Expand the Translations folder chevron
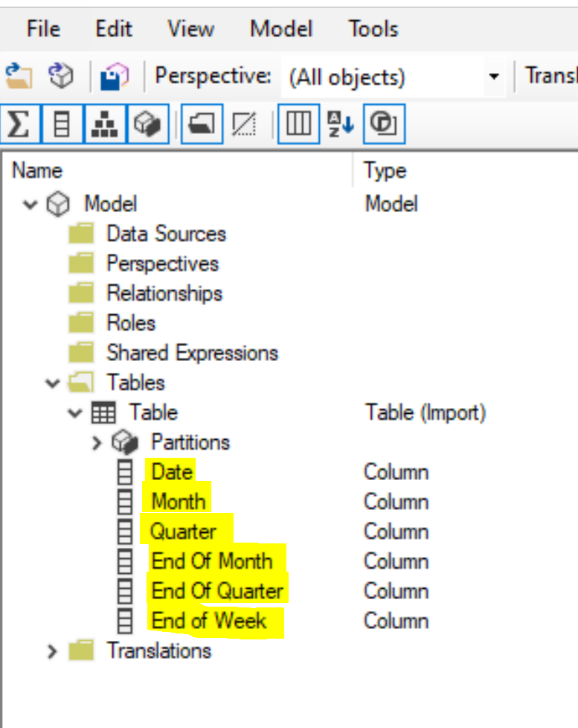Viewport: 578px width, 728px height. pos(52,651)
